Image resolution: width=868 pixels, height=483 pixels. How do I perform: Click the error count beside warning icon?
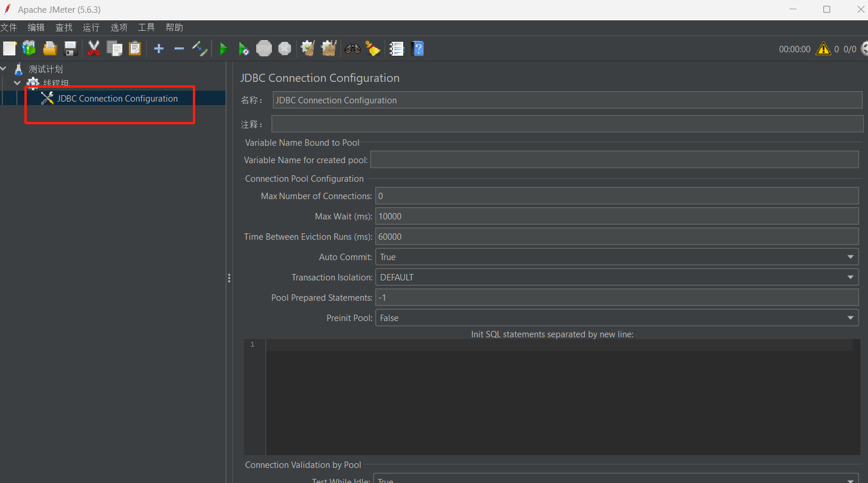[x=837, y=49]
